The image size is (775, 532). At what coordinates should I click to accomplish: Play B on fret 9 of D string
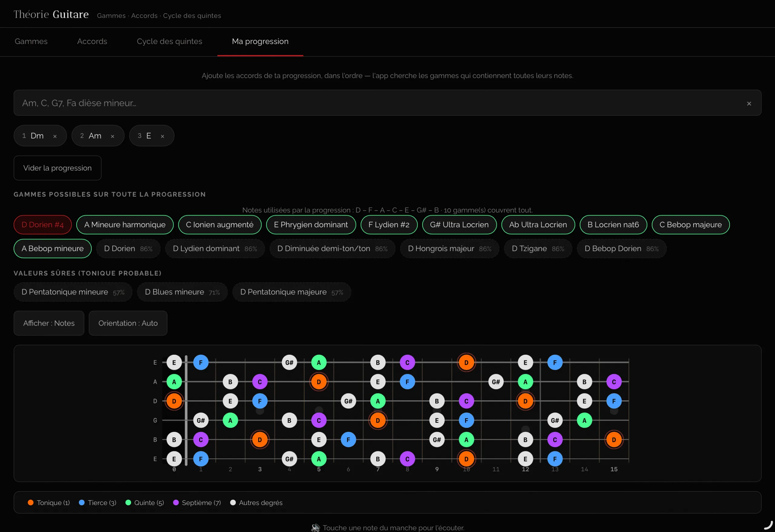(437, 401)
